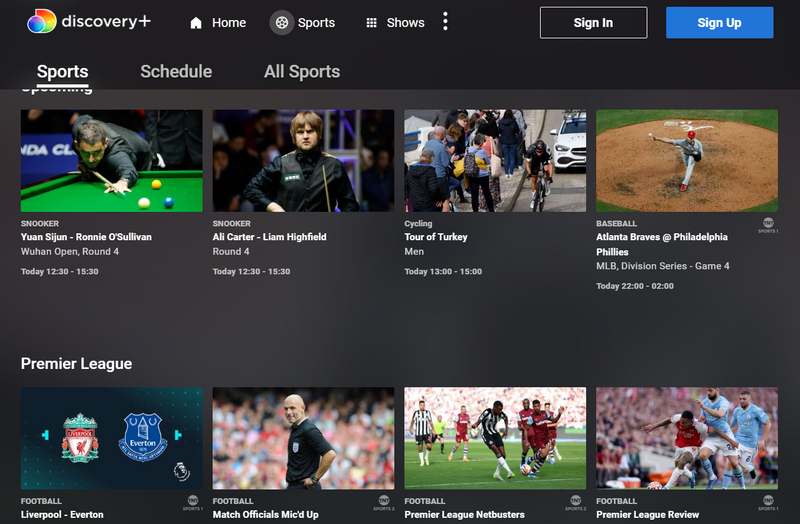Click the discovery+ logo
Viewport: 800px width, 524px height.
(x=89, y=21)
